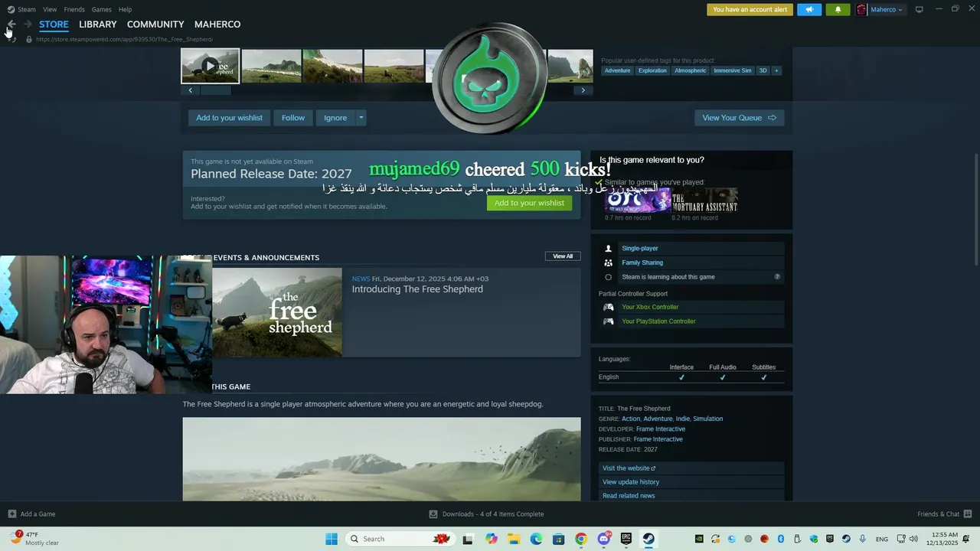
Task: Select the Immersive Sim tag
Action: [733, 70]
